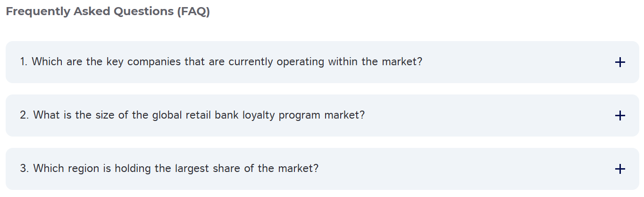Expand FAQ question 1 about key companies

coord(322,62)
